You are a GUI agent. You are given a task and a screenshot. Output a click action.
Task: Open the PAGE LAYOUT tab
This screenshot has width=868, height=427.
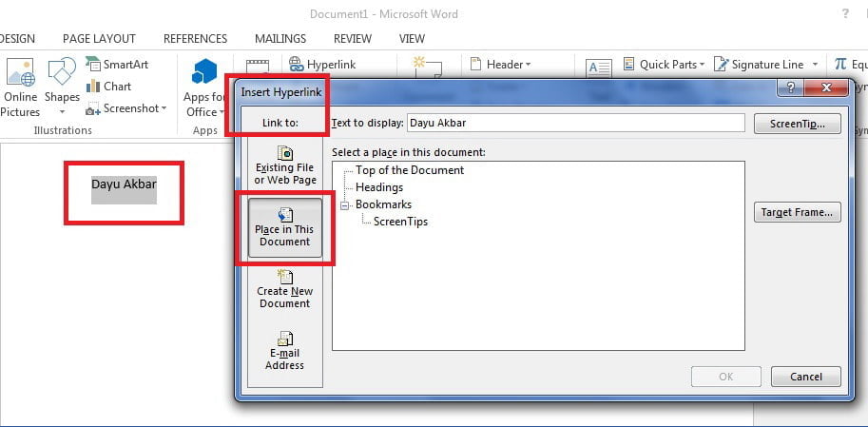coord(99,39)
